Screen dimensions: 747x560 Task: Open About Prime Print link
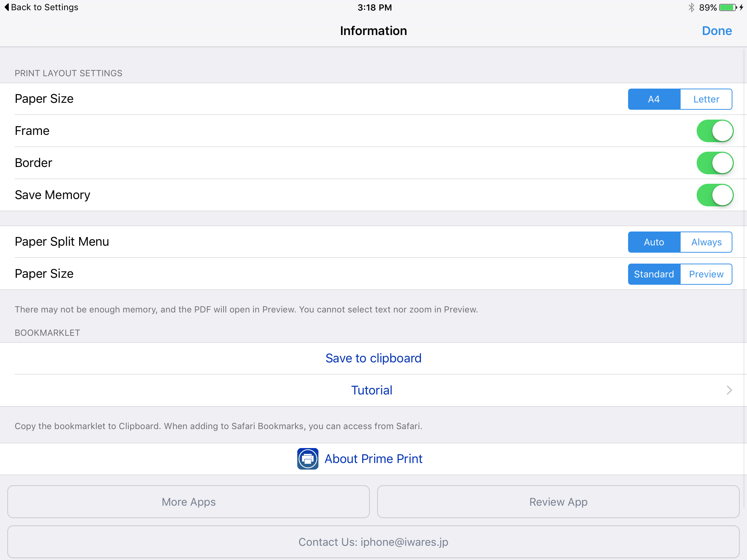pos(373,459)
